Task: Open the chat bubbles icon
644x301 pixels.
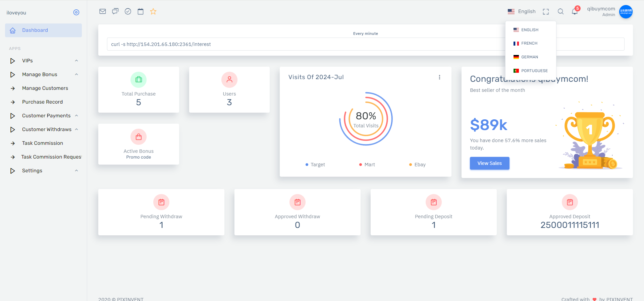Action: [x=115, y=11]
